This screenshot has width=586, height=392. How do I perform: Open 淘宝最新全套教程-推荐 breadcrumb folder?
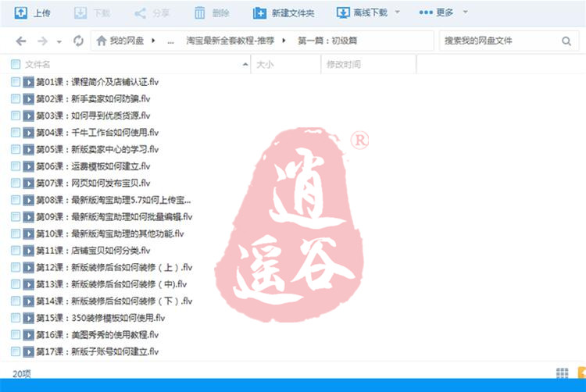click(x=230, y=41)
